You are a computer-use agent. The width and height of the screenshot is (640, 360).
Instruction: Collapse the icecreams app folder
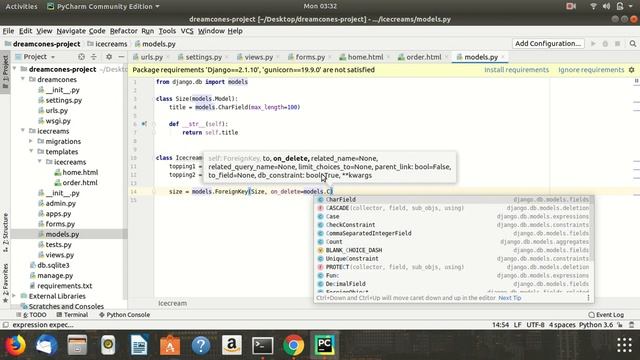23,131
